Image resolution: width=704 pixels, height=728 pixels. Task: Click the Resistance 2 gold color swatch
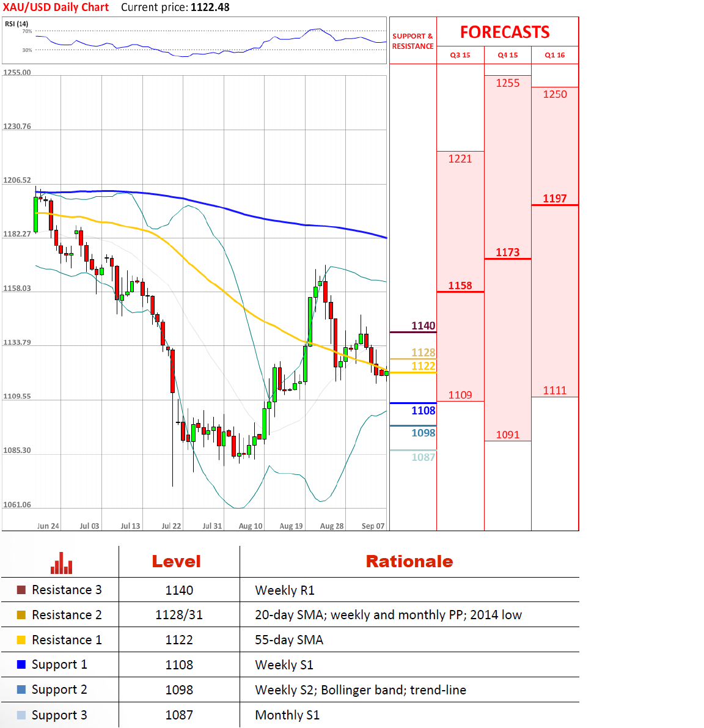tap(21, 615)
